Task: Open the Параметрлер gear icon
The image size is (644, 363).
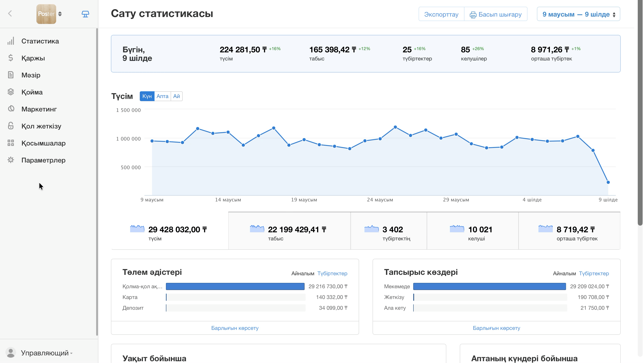Action: (x=11, y=160)
